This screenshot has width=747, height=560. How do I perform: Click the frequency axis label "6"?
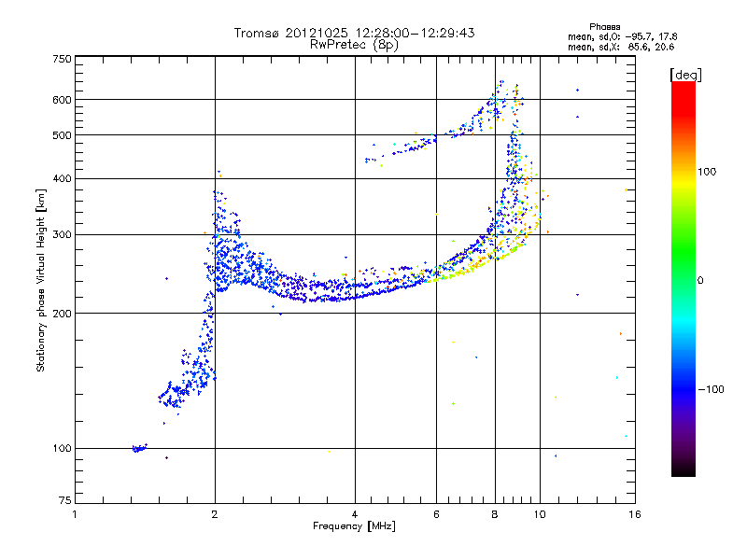(x=436, y=514)
